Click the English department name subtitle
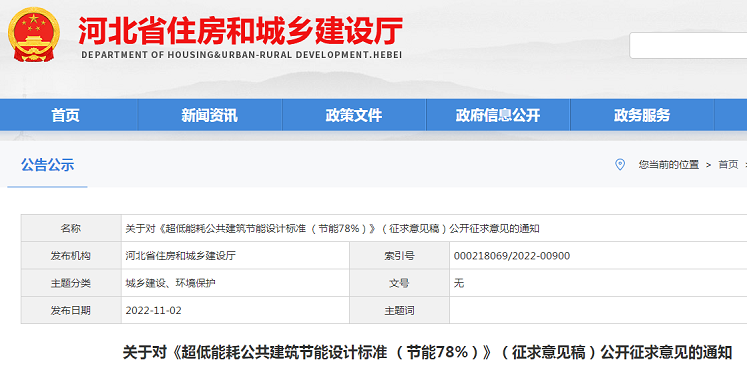Image resolution: width=747 pixels, height=366 pixels. (242, 55)
